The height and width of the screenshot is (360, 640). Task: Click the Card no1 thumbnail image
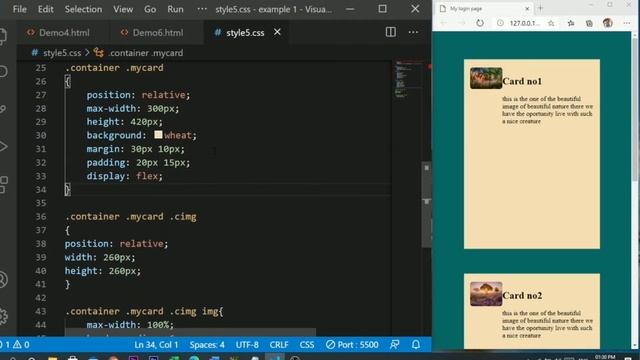pos(486,78)
